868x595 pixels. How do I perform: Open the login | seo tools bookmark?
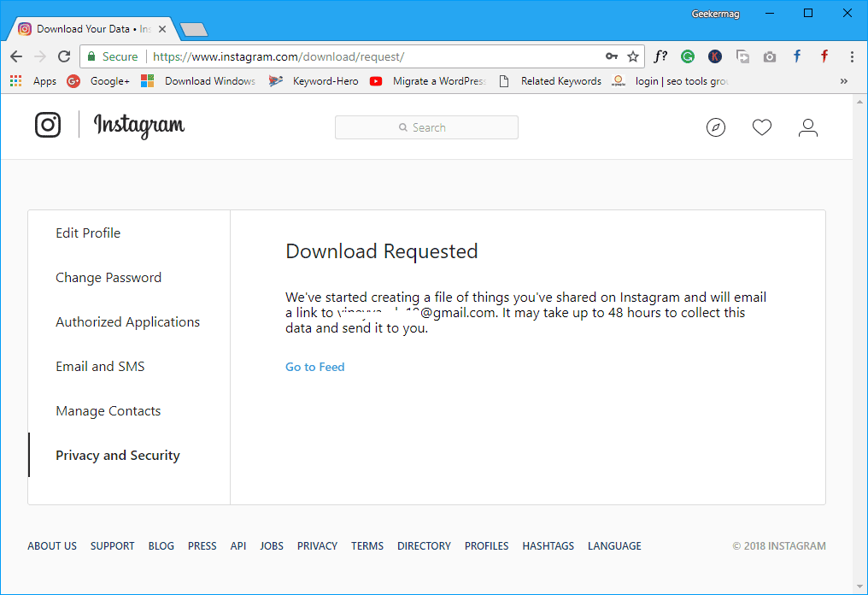click(671, 81)
